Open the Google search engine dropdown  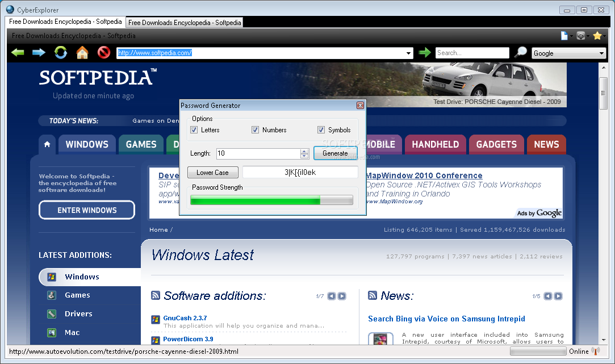click(602, 53)
